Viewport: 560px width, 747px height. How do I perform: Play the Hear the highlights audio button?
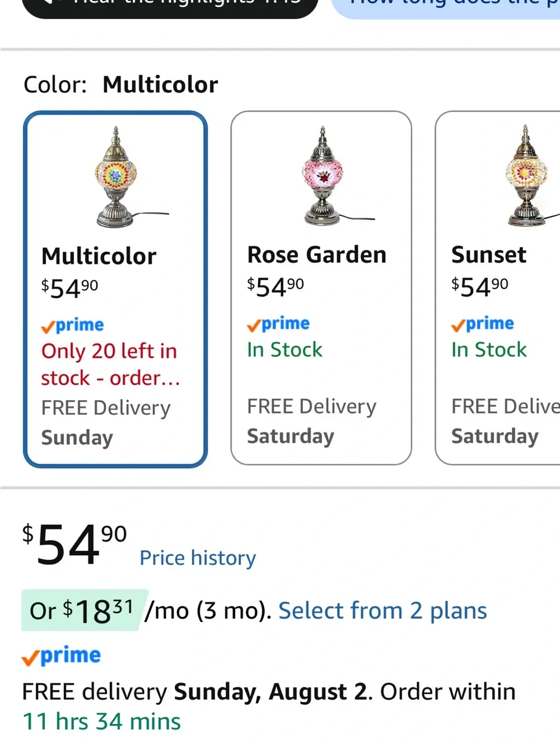pyautogui.click(x=170, y=4)
